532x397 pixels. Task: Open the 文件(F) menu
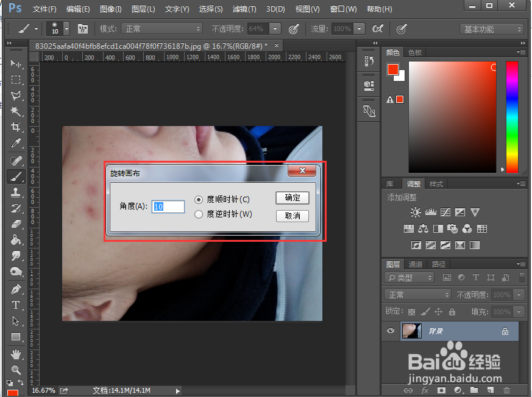tap(44, 9)
